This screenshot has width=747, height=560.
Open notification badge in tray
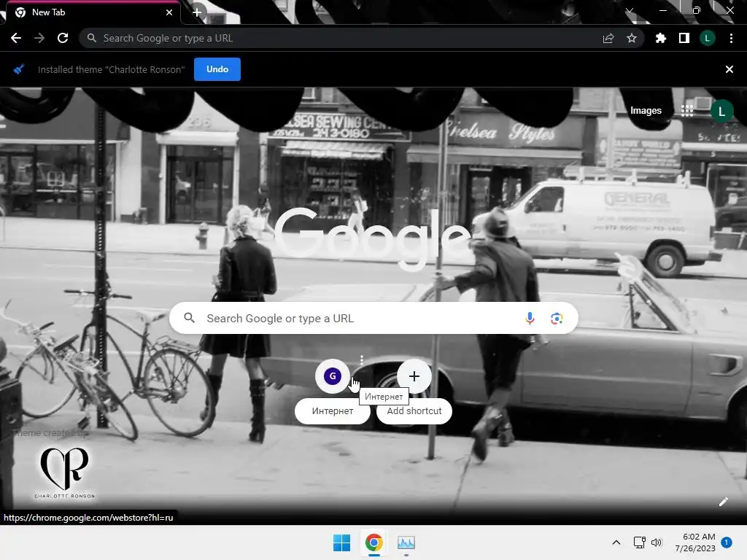coord(726,542)
